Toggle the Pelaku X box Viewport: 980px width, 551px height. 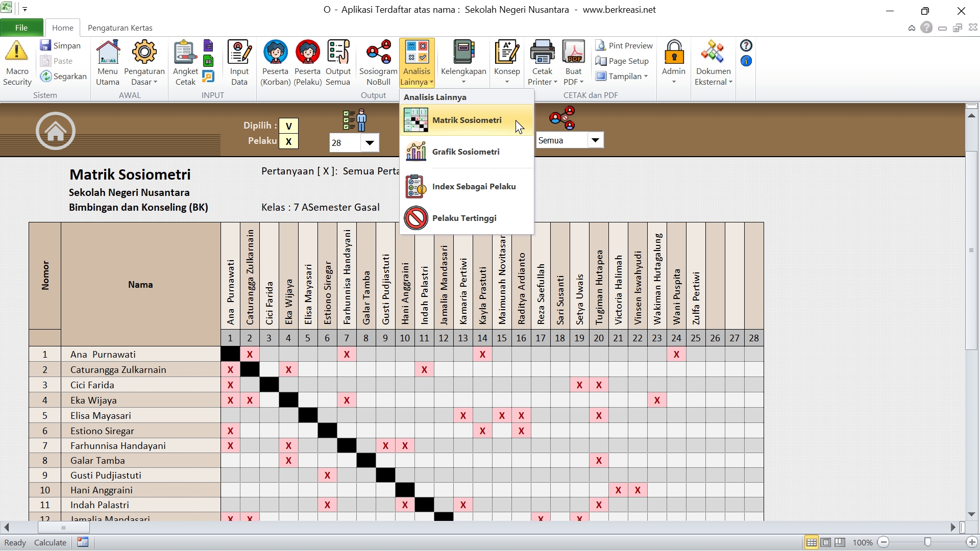pyautogui.click(x=289, y=141)
